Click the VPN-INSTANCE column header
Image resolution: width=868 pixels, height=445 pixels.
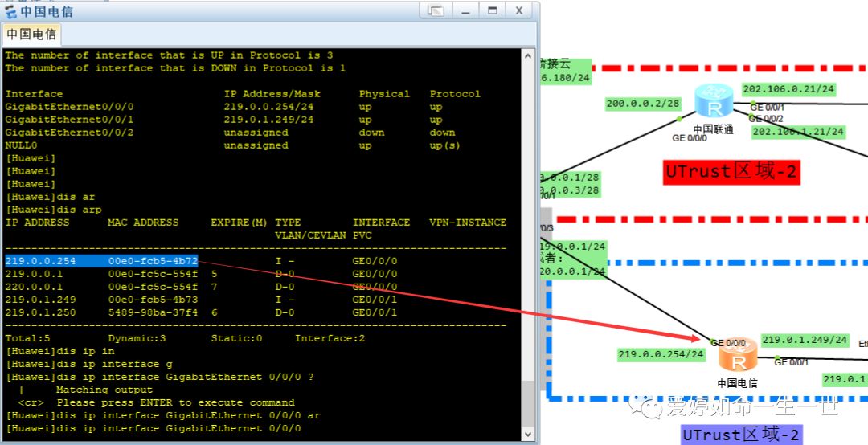click(x=468, y=222)
